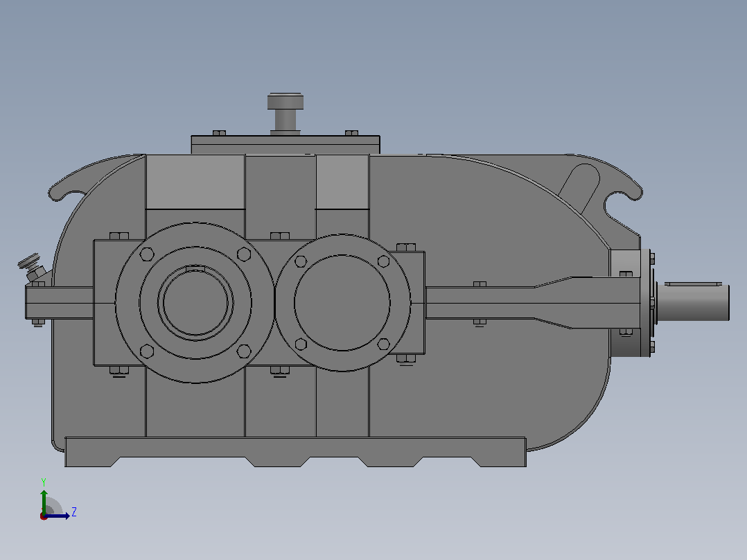Select the rectangular inspection cover plate on top
Screen dimensions: 747x560
pos(285,144)
